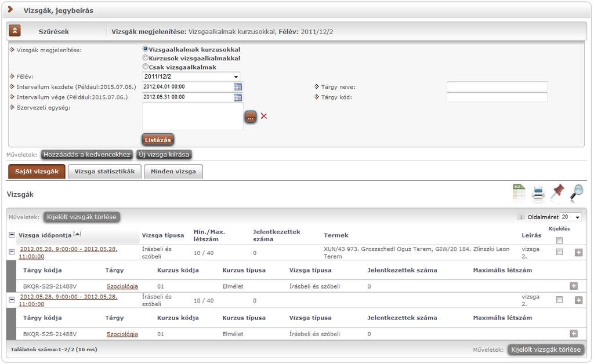This screenshot has height=364, width=594.
Task: Switch to Minden vizsga tab
Action: point(173,172)
